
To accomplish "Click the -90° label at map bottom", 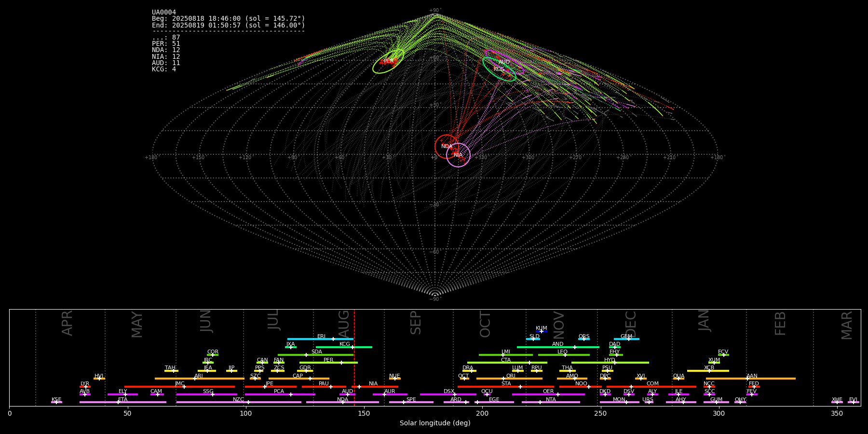I will (434, 299).
